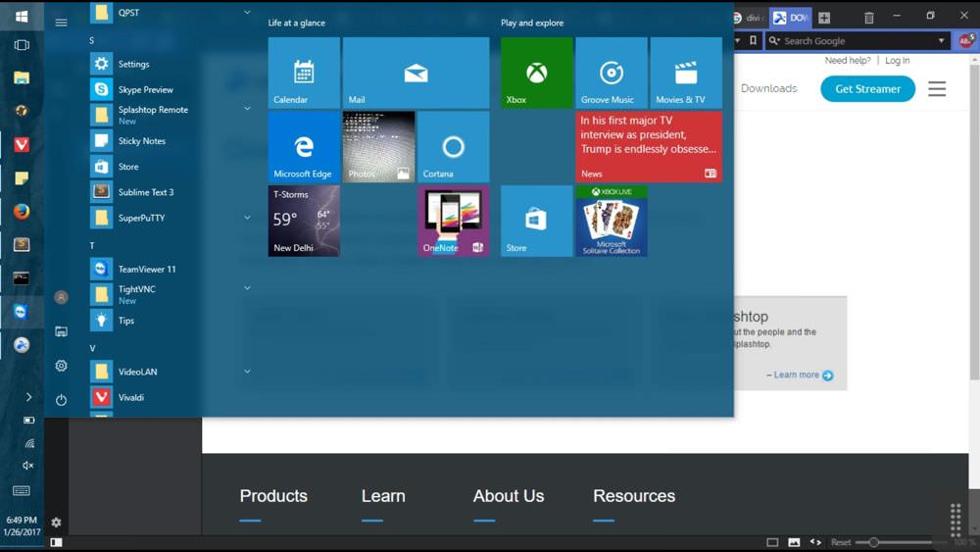The height and width of the screenshot is (552, 980).
Task: Open Firefox from the taskbar
Action: [22, 211]
